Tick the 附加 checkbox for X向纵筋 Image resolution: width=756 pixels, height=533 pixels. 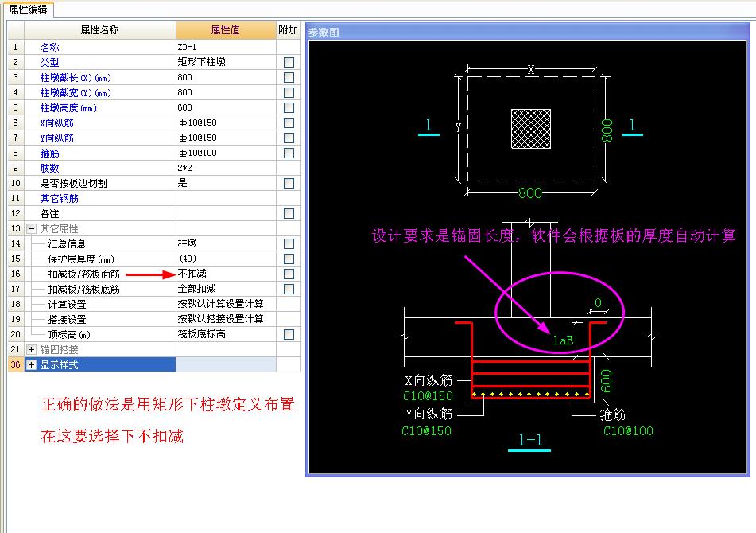coord(289,123)
